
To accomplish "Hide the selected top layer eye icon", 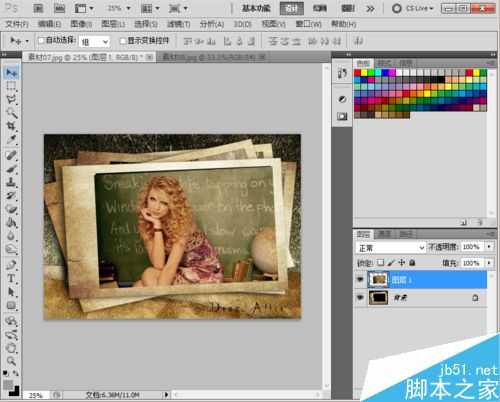I will tap(360, 279).
